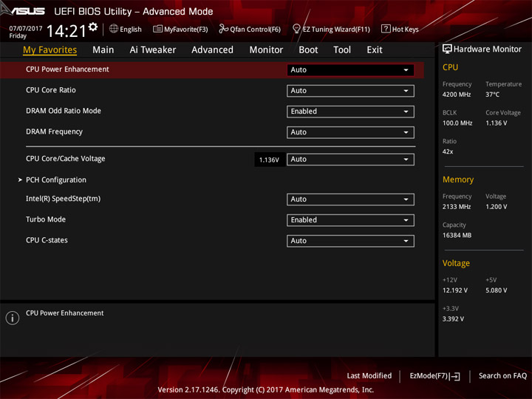Click Last Modified
The image size is (532, 399).
[x=369, y=376]
